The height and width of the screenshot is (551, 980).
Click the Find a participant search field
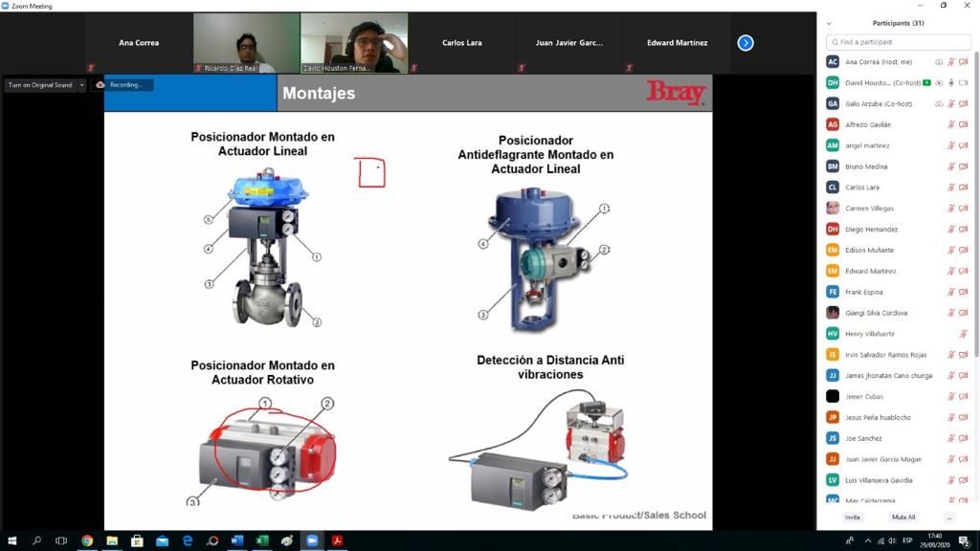898,42
